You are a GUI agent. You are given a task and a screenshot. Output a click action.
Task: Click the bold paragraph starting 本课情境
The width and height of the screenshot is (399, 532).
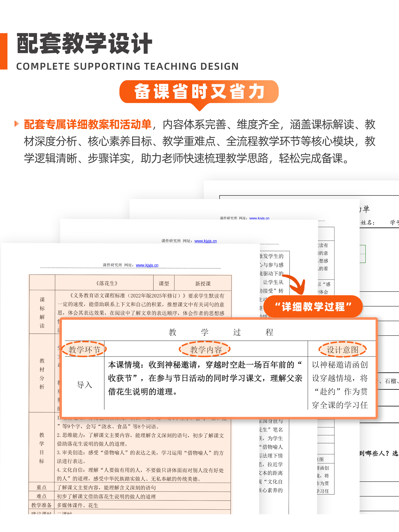[x=205, y=378]
